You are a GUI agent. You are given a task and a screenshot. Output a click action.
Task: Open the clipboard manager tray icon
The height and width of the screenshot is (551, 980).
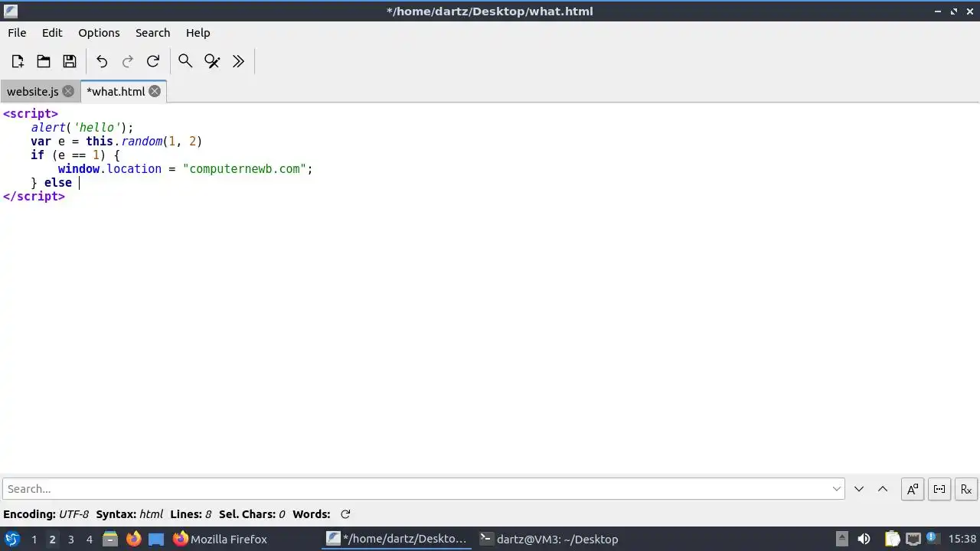click(891, 539)
